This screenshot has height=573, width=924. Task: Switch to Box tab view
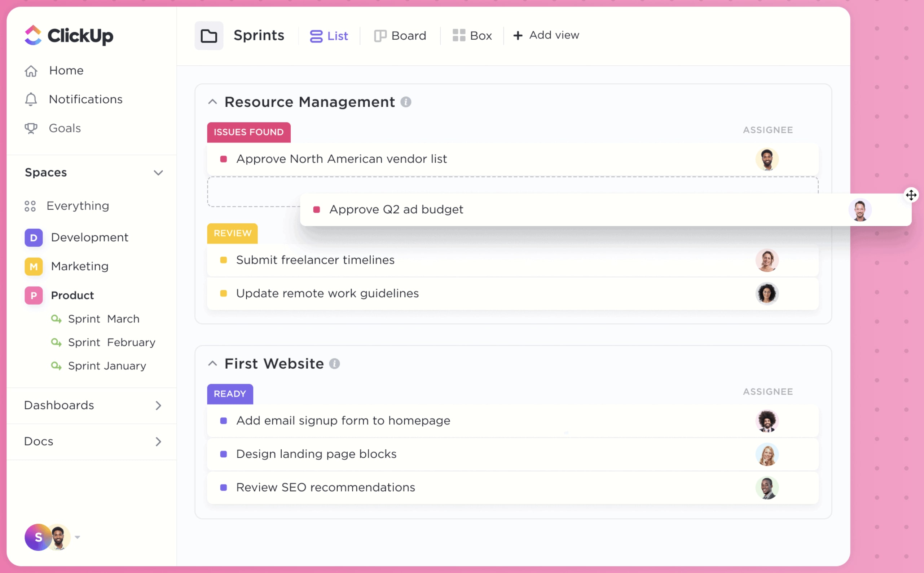472,35
